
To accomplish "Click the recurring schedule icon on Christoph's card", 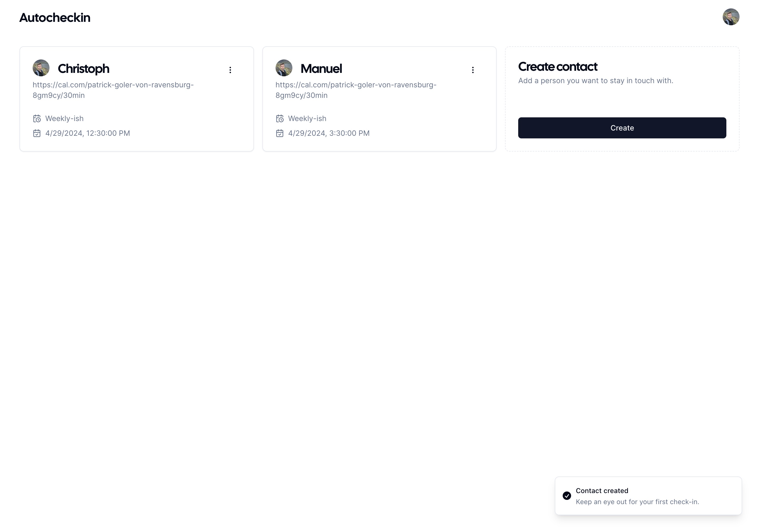I will coord(37,118).
